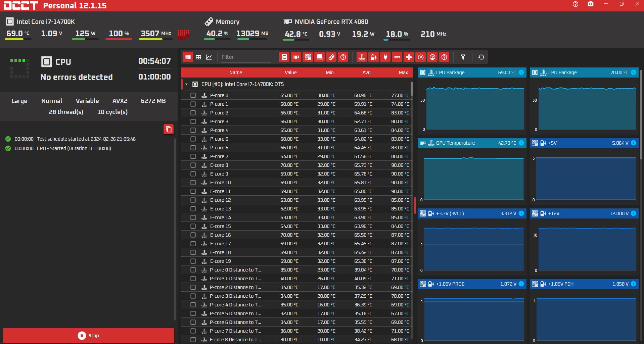Toggle storage drive sensors filter icon

pos(320,57)
